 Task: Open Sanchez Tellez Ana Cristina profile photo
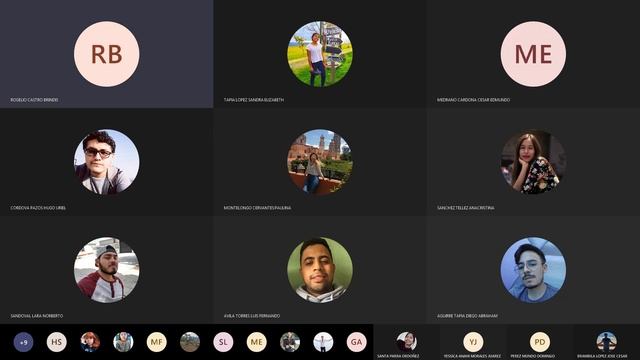click(533, 162)
